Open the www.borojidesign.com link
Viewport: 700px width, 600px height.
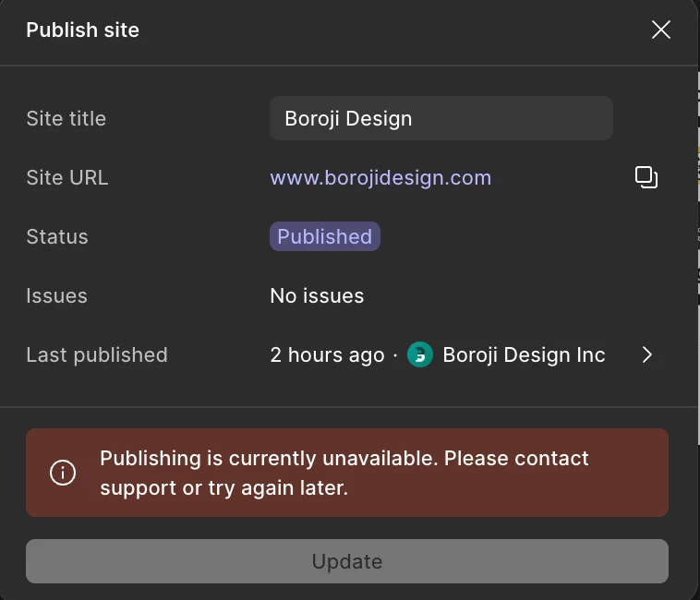pyautogui.click(x=380, y=177)
